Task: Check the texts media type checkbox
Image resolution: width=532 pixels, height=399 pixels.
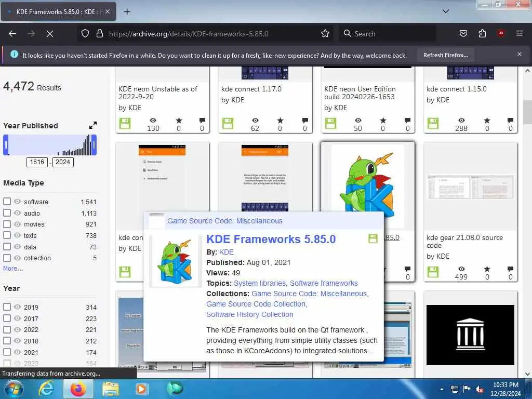Action: click(7, 235)
